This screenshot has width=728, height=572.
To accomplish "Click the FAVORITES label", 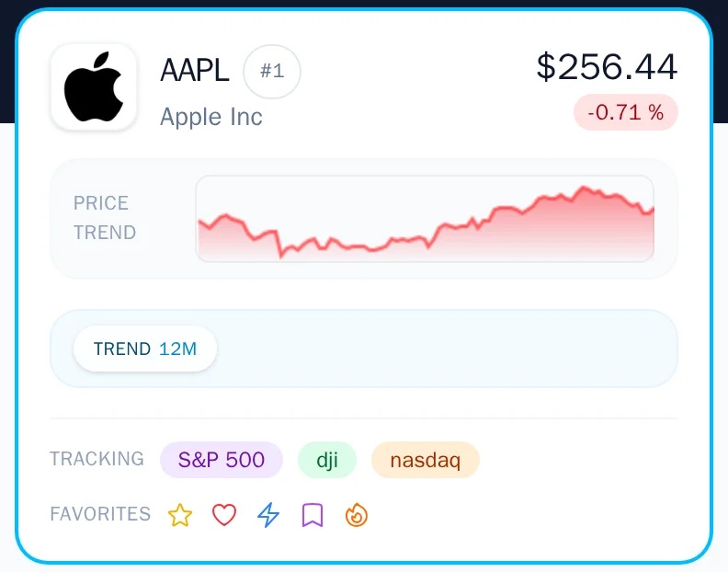I will 100,514.
